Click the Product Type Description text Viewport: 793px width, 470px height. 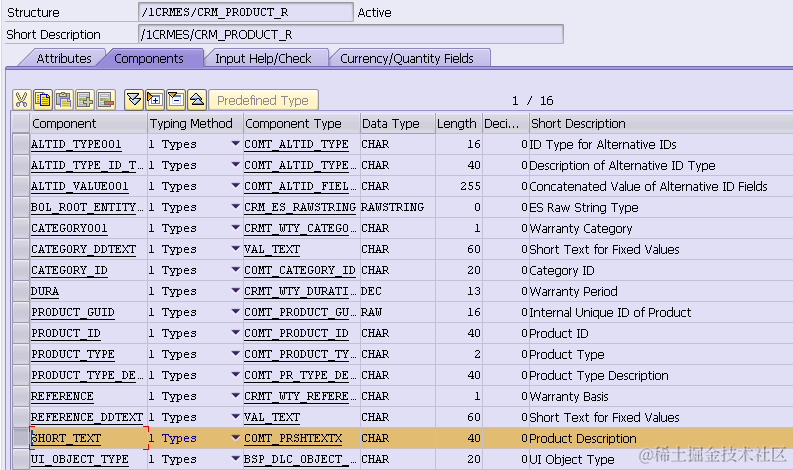coord(599,375)
